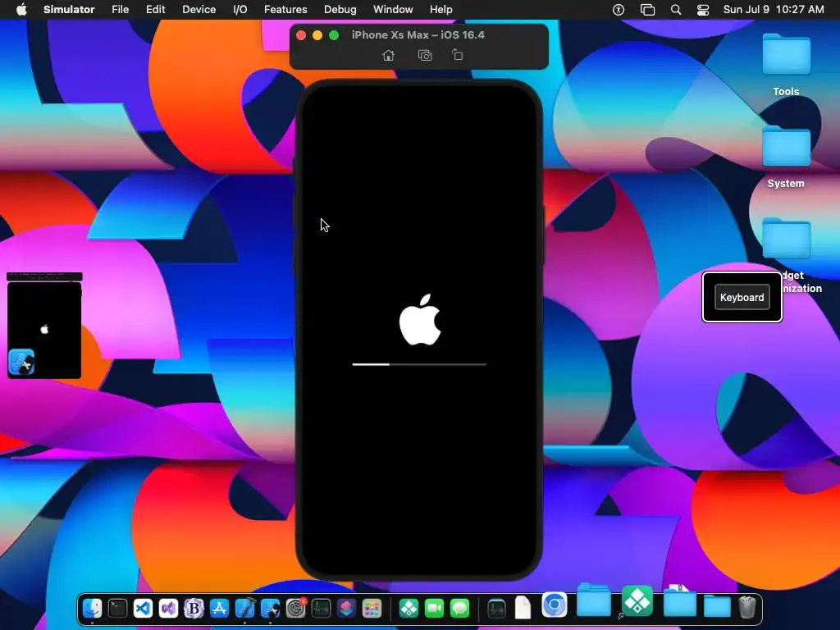Click the Simulator Home button icon
The width and height of the screenshot is (840, 630).
coord(388,55)
